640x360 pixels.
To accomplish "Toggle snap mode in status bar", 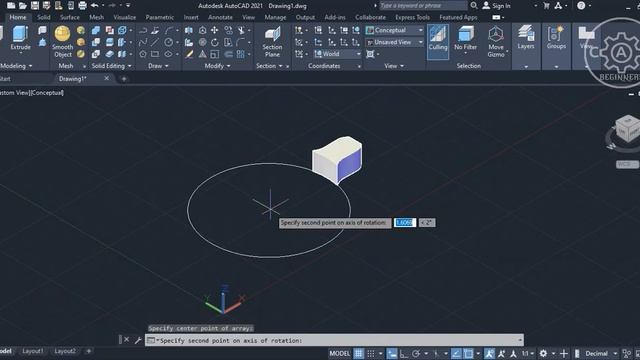I will [x=371, y=353].
